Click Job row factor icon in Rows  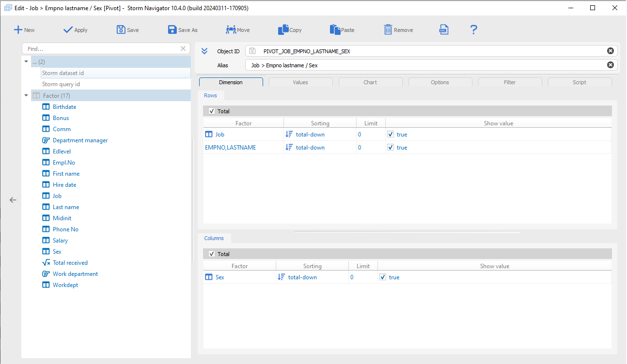pos(209,135)
